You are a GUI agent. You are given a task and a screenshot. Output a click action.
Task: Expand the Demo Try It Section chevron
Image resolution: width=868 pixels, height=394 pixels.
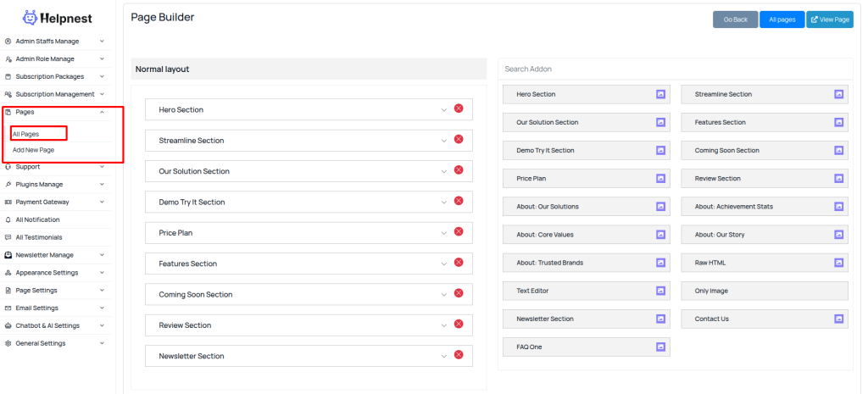(x=443, y=202)
